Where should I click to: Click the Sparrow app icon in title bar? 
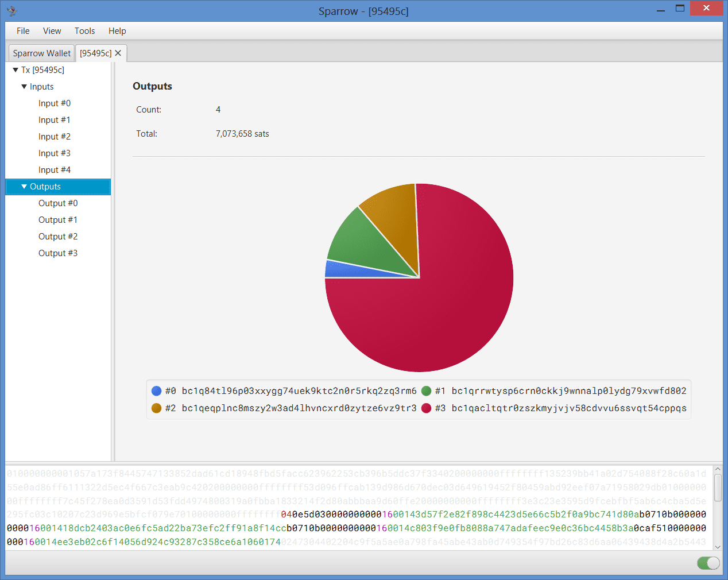coord(11,11)
